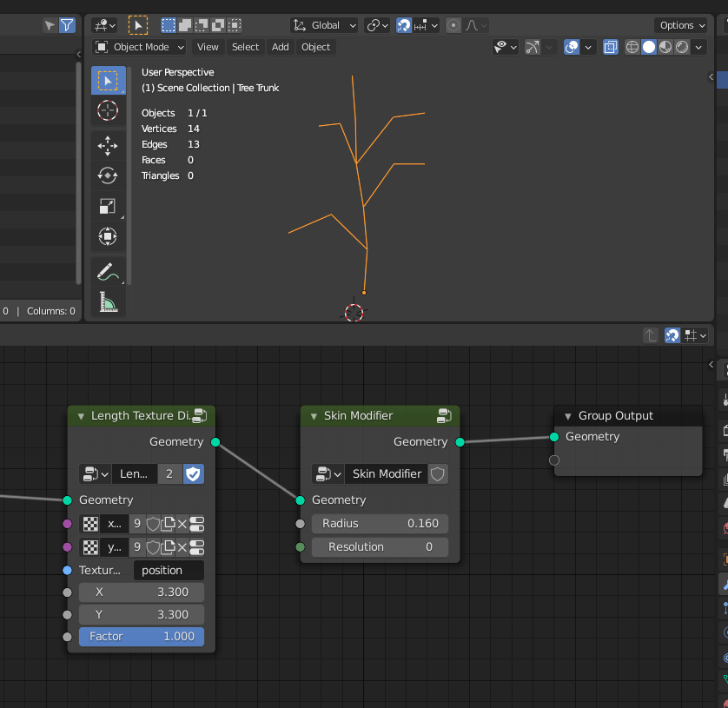Image resolution: width=728 pixels, height=708 pixels.
Task: Switch to wireframe viewport shading
Action: (x=632, y=47)
